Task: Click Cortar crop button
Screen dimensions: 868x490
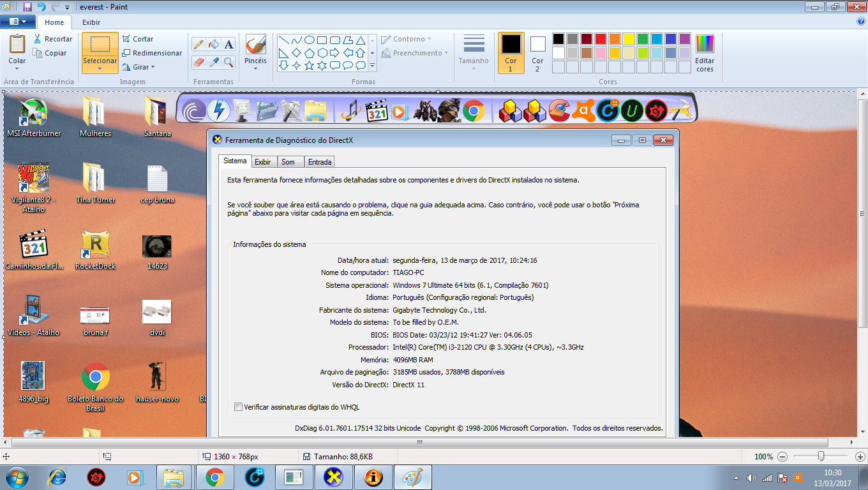Action: pos(138,39)
